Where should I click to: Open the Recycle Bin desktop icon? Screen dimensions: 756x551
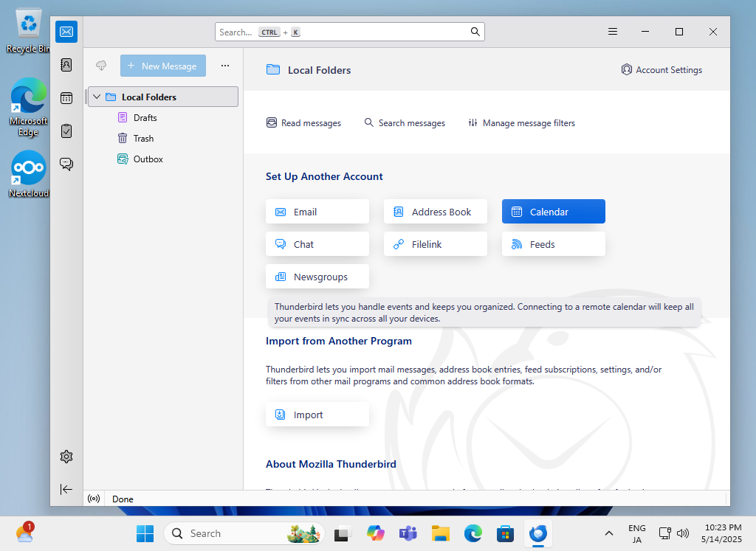[x=29, y=30]
